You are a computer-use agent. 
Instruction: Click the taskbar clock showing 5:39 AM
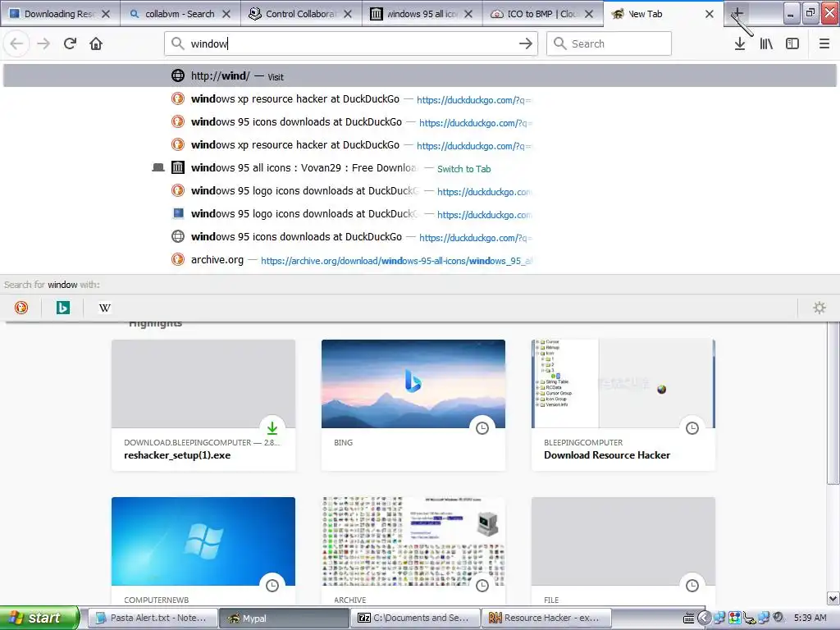[810, 618]
